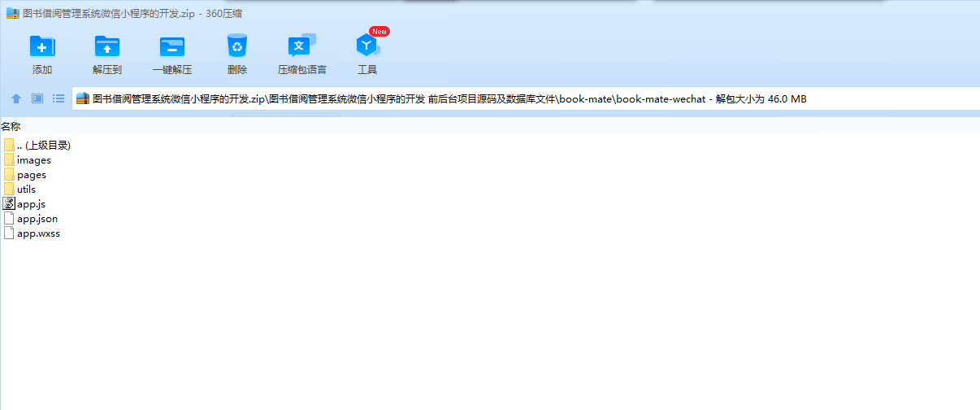Click the app.json file icon
980x410 pixels.
click(x=9, y=218)
